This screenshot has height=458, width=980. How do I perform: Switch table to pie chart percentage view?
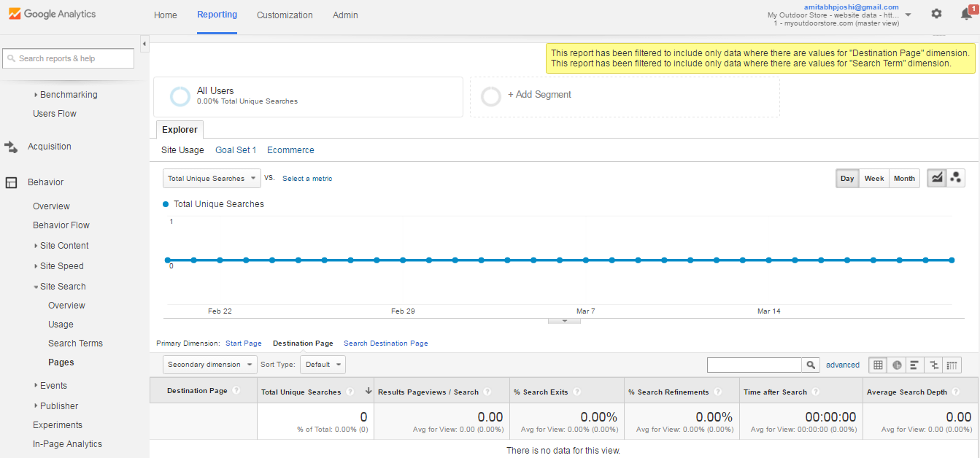tap(897, 365)
